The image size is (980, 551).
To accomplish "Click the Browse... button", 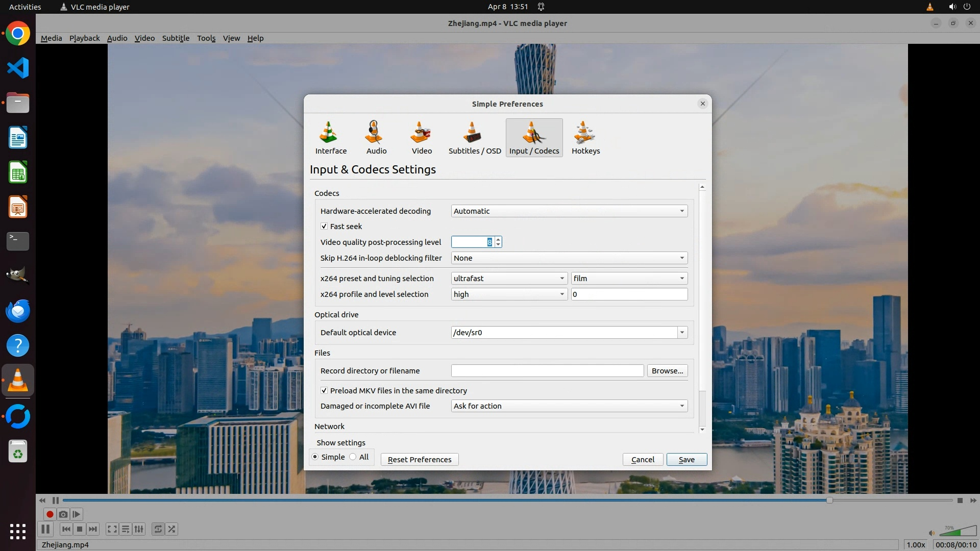I will [667, 370].
